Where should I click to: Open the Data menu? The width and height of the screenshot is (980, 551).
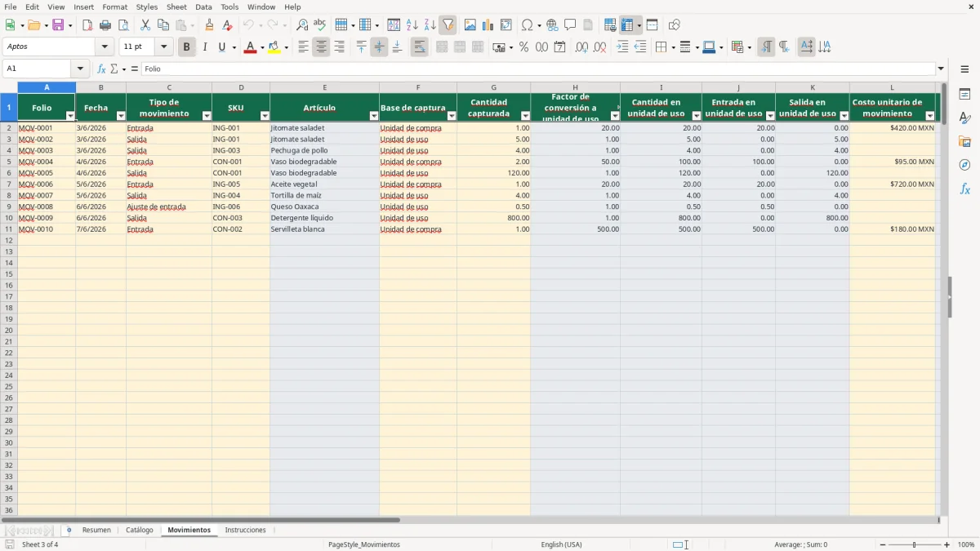(203, 7)
